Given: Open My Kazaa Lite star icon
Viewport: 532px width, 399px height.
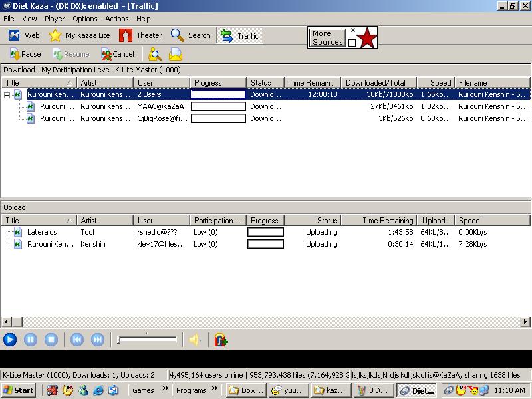Looking at the screenshot, I should pos(55,35).
